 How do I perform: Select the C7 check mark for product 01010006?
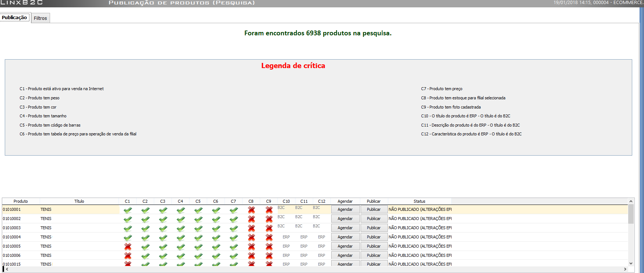coord(234,256)
